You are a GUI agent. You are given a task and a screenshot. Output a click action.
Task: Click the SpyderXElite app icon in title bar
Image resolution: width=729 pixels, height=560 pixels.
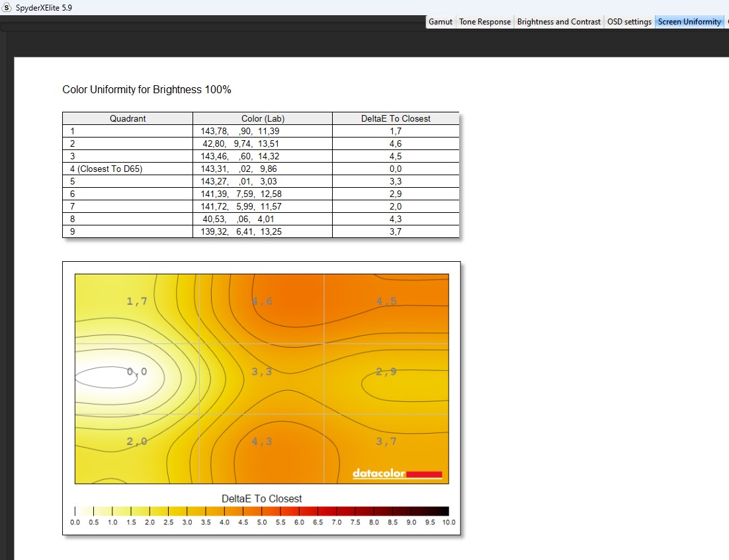click(x=7, y=7)
